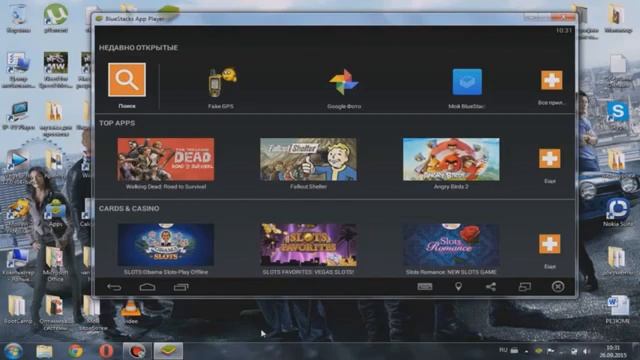Click the system tray volume icon
640x360 pixels.
click(587, 351)
